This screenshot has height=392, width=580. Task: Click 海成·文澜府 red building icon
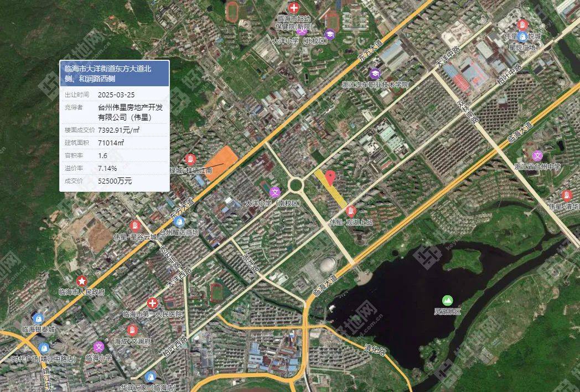(132, 330)
